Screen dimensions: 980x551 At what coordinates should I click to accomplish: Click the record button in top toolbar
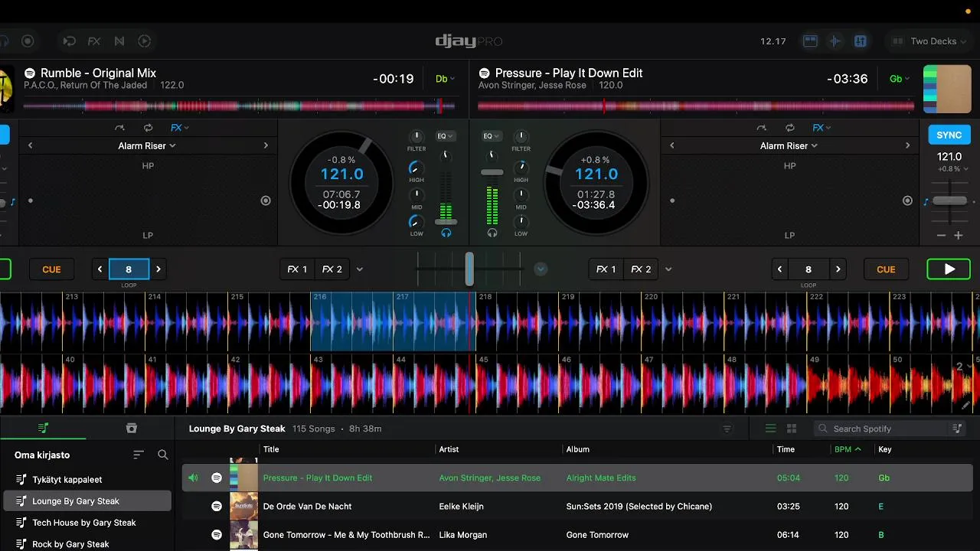pos(28,41)
